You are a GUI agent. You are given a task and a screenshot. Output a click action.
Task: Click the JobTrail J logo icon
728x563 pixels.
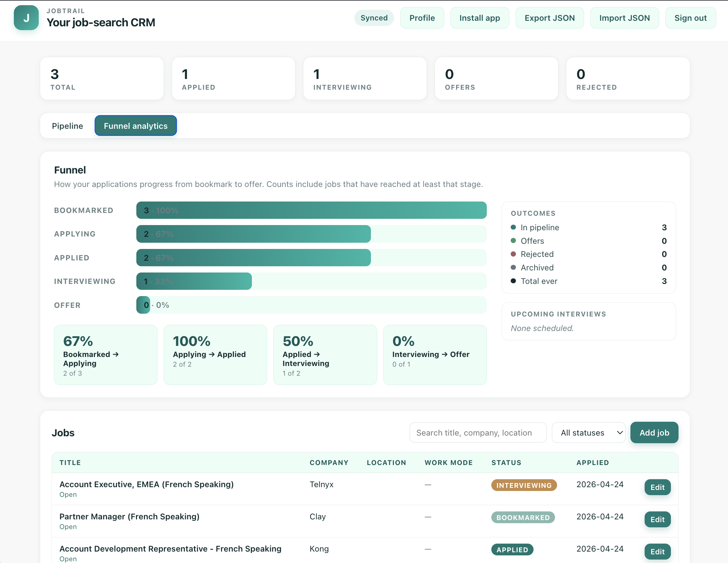pyautogui.click(x=26, y=18)
